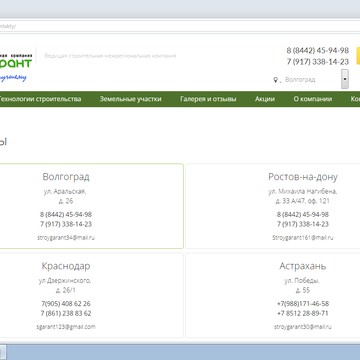Open the city selector dropdown arrow
This screenshot has height=360, width=360.
coord(345,79)
